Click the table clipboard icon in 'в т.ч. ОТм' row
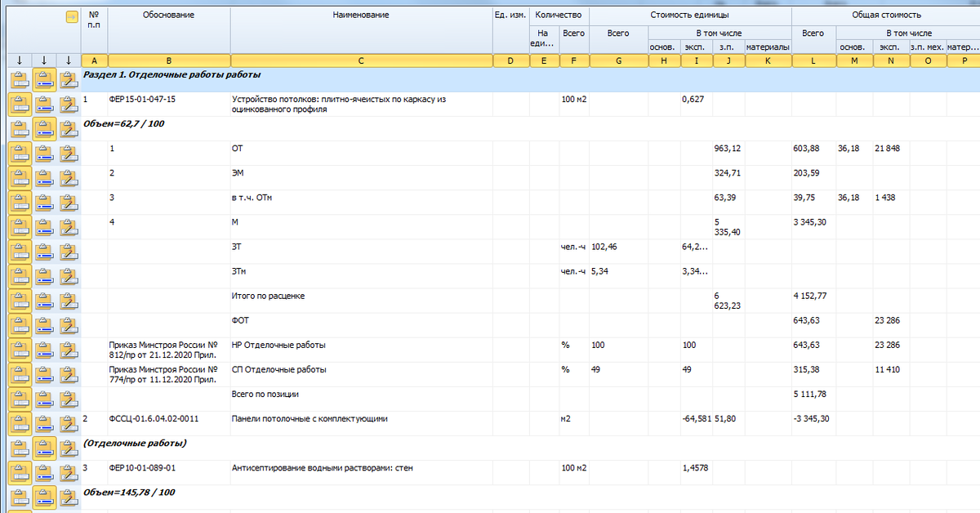 pos(20,203)
